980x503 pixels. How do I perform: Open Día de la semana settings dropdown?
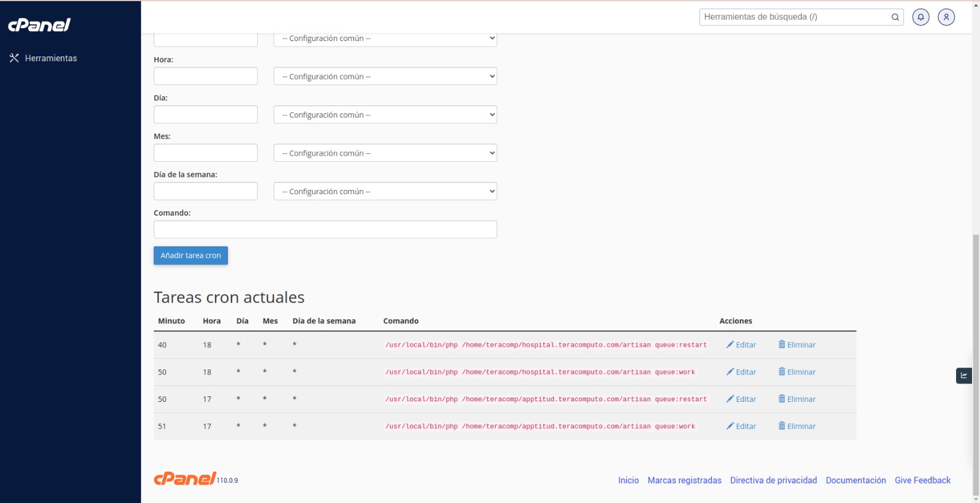click(385, 192)
